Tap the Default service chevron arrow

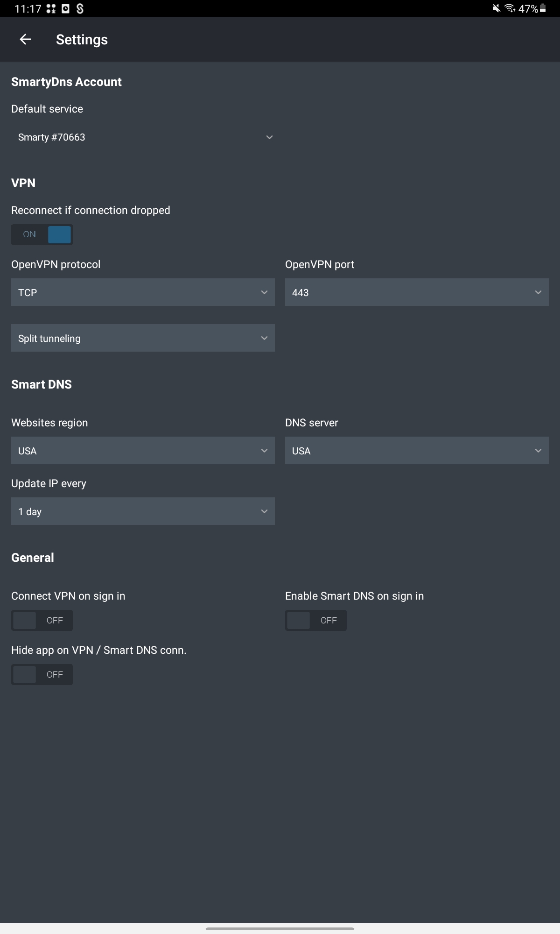point(269,137)
